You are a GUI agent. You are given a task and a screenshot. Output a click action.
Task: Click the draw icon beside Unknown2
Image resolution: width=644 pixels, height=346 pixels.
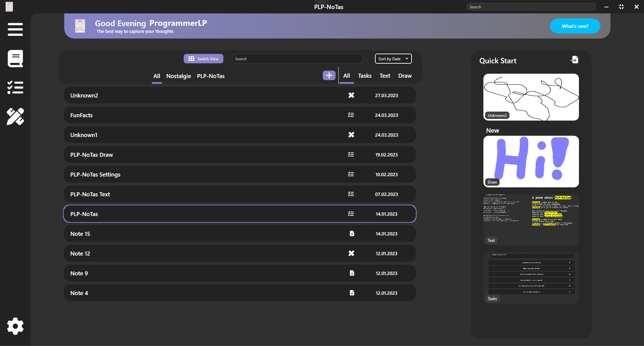tap(352, 95)
